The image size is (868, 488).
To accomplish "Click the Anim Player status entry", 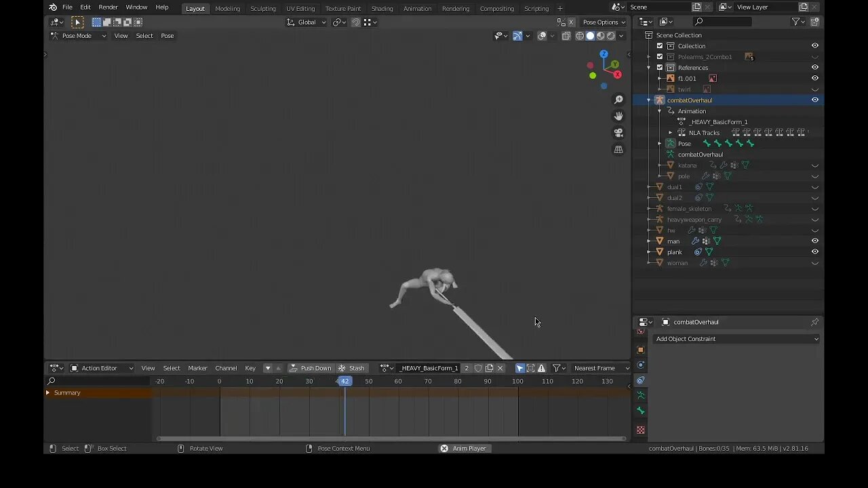I will 464,449.
